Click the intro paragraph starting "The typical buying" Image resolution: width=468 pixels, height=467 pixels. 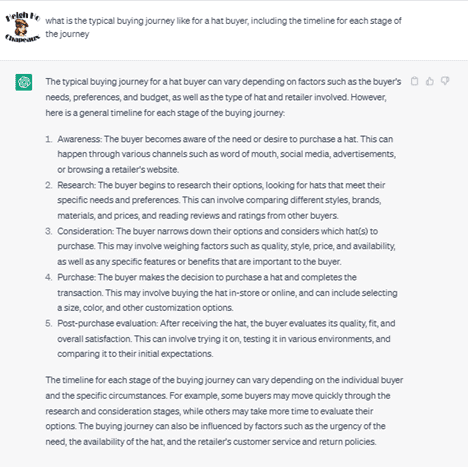[223, 97]
